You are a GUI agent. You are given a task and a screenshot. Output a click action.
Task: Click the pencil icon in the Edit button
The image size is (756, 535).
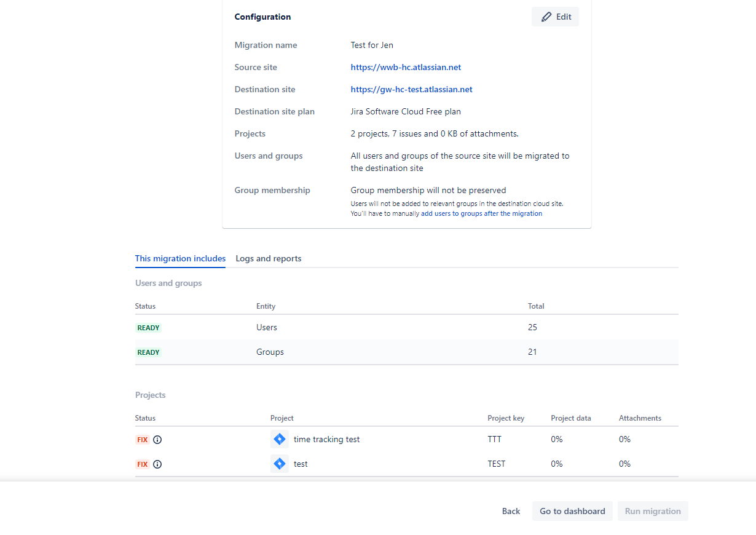pos(546,17)
